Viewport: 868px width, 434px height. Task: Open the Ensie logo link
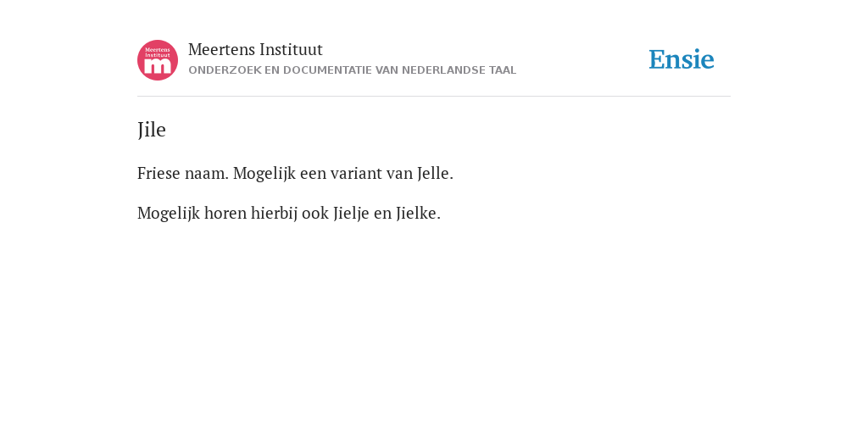pos(682,59)
